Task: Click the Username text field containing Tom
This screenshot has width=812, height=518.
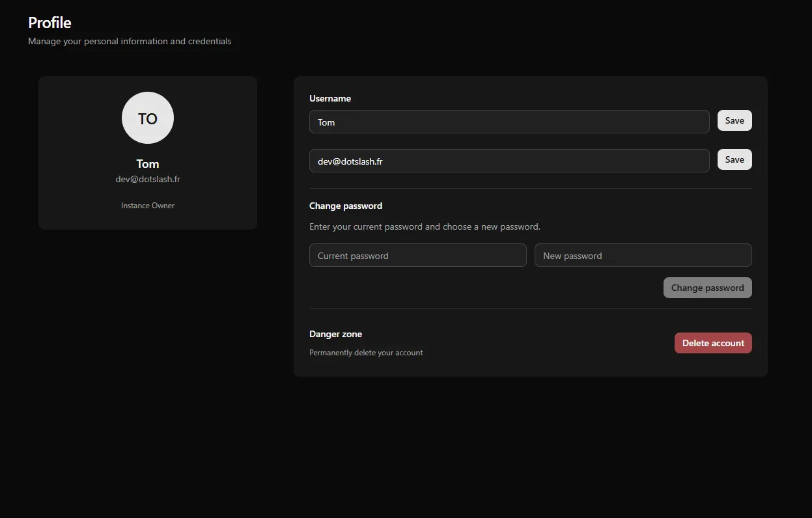Action: pos(509,122)
